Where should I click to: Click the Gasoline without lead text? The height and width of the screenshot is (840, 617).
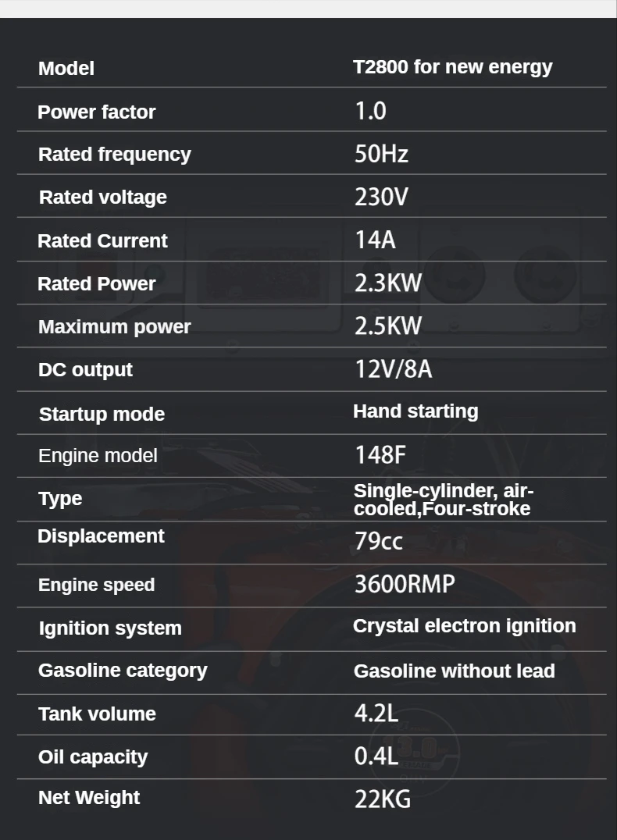tap(454, 671)
